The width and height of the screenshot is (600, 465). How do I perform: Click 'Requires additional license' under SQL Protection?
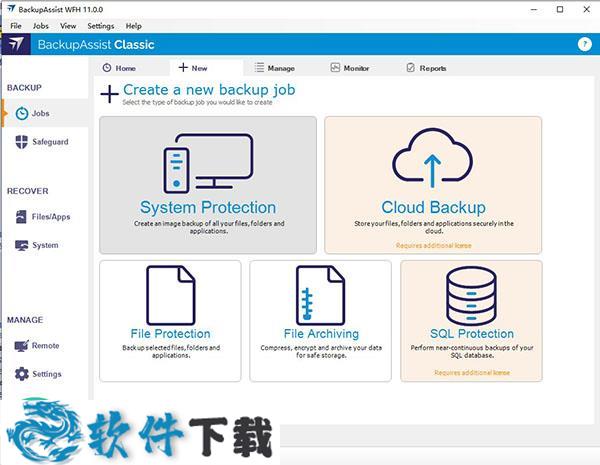coord(471,372)
